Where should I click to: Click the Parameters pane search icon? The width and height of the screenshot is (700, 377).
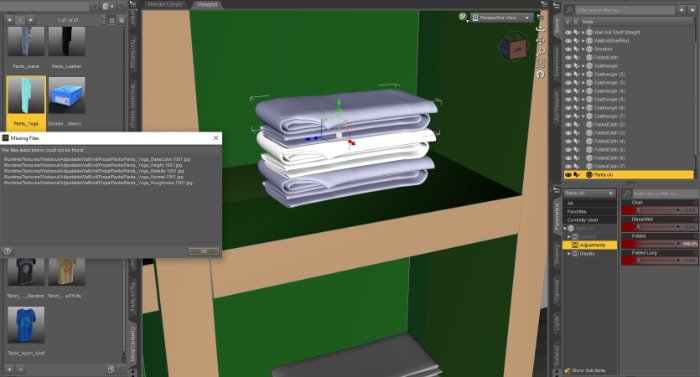pyautogui.click(x=627, y=193)
